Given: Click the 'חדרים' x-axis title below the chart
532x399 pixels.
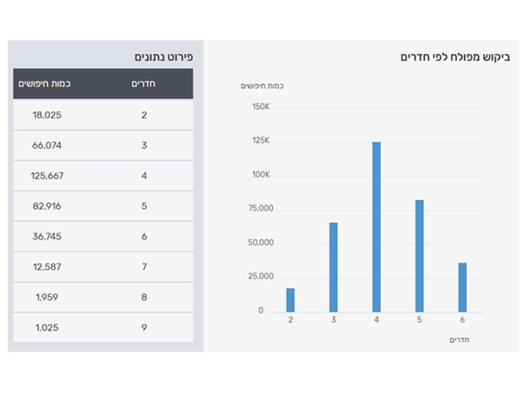Looking at the screenshot, I should 459,340.
